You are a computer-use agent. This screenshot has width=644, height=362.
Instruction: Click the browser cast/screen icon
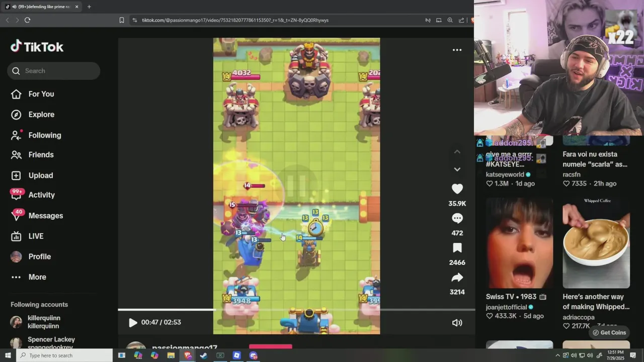pos(439,20)
